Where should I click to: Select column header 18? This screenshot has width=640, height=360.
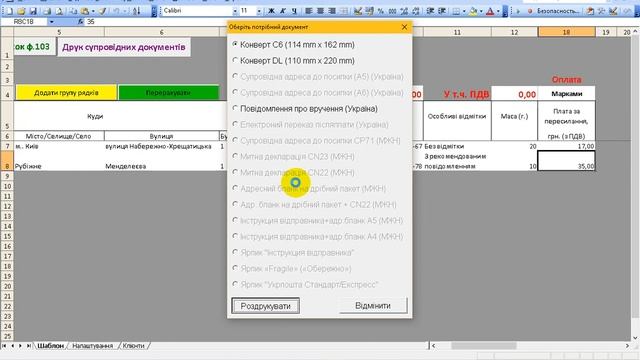566,32
